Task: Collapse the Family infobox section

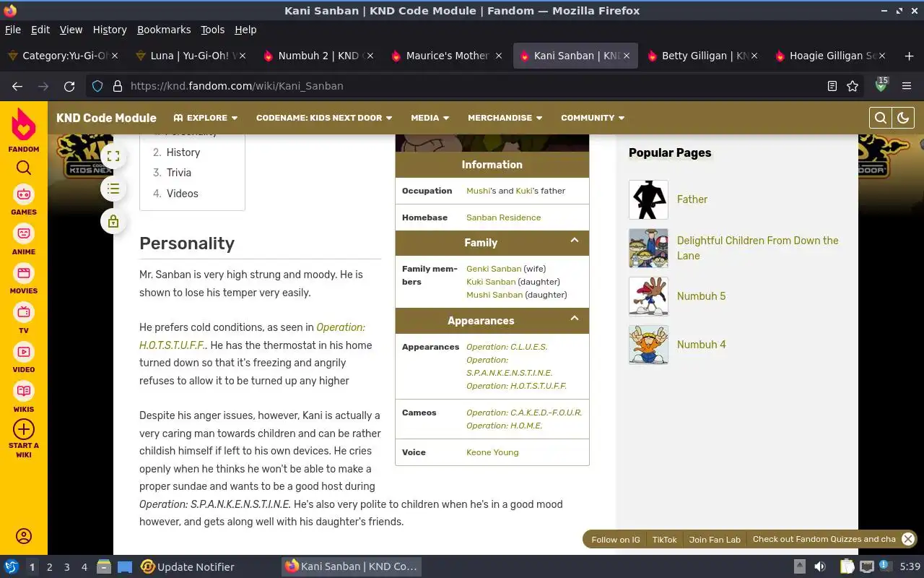Action: pos(575,241)
